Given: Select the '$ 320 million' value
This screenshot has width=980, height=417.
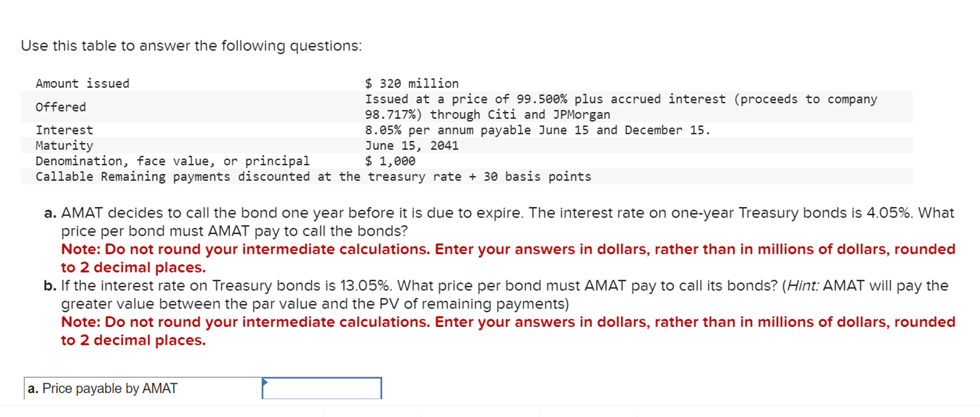Looking at the screenshot, I should [412, 83].
